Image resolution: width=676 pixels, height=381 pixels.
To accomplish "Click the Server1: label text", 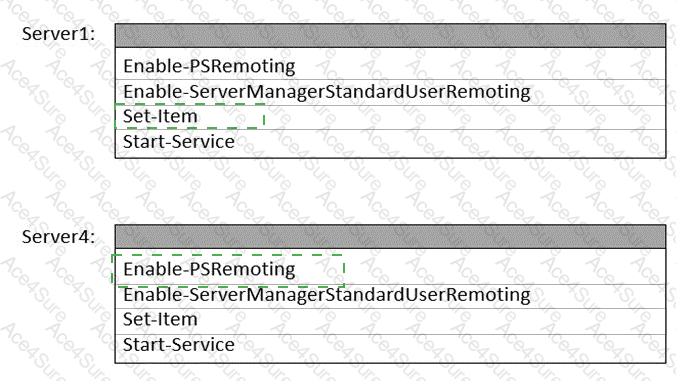I will (x=58, y=34).
